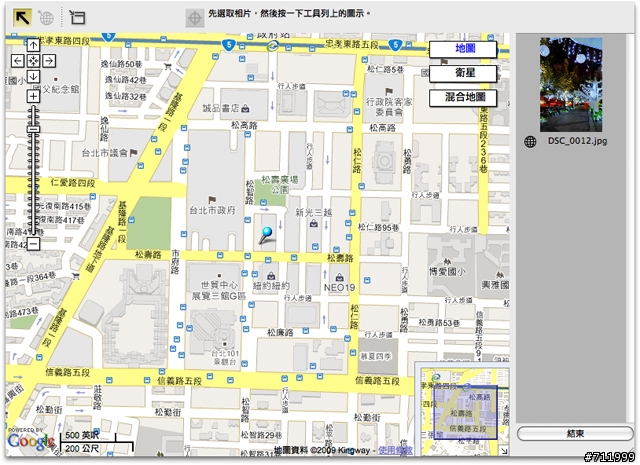Click the folder stack toolbar icon

tap(77, 18)
